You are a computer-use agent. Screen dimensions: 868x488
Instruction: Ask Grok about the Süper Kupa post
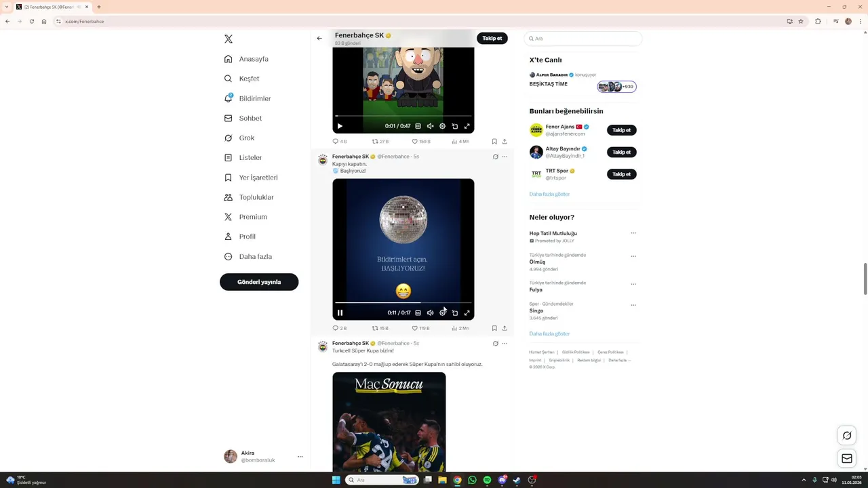496,344
